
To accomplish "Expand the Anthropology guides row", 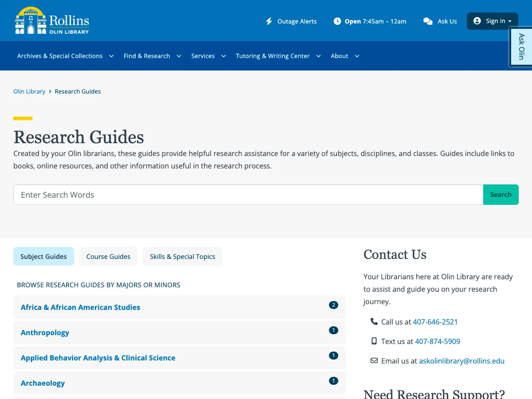I will coord(180,332).
